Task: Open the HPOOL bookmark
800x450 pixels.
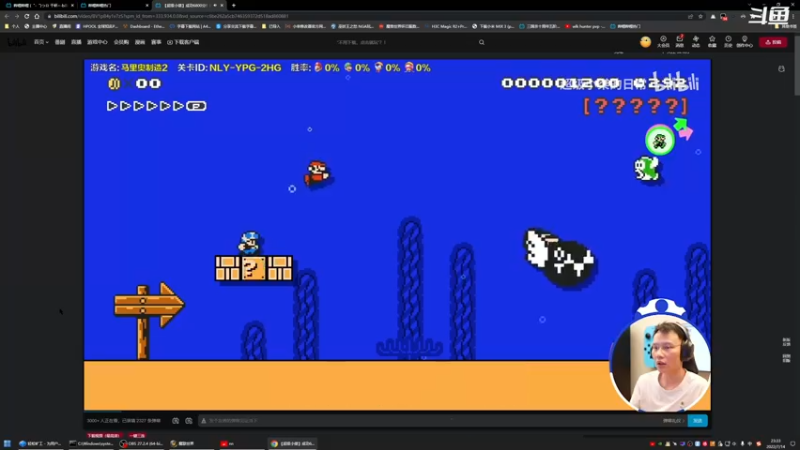Action: point(96,26)
